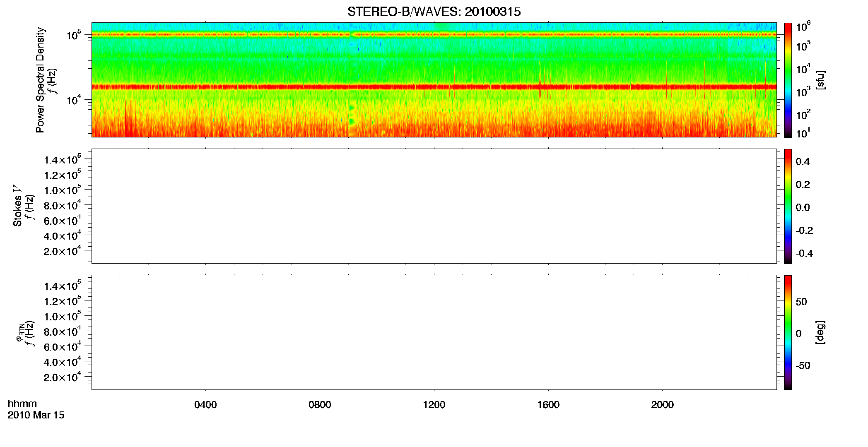868x447 pixels.
Task: Select the Stokes V color bar
Action: (788, 206)
